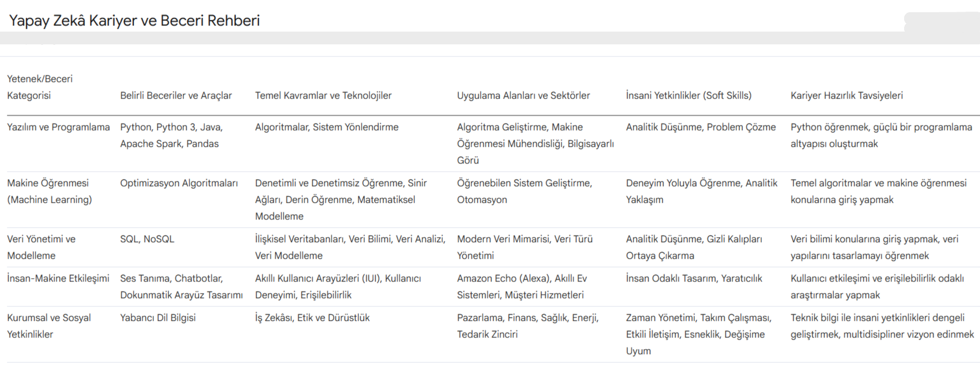Select the Kurumsal ve Sosyal Yetkinlikler cell
The width and height of the screenshot is (980, 368).
49,326
